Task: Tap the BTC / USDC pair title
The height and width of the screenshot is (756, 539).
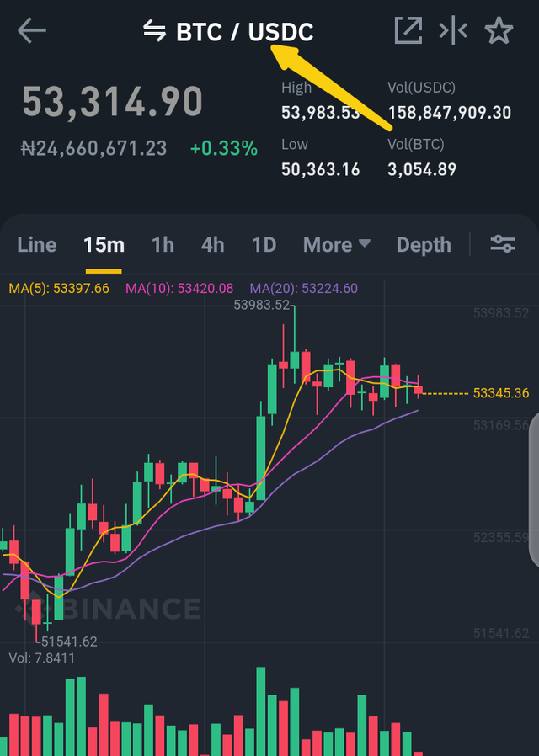Action: click(x=244, y=32)
